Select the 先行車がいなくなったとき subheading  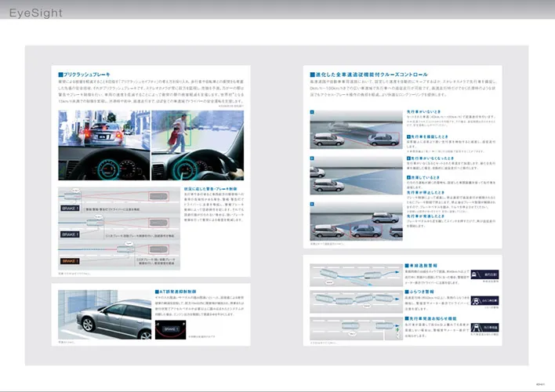(x=432, y=158)
